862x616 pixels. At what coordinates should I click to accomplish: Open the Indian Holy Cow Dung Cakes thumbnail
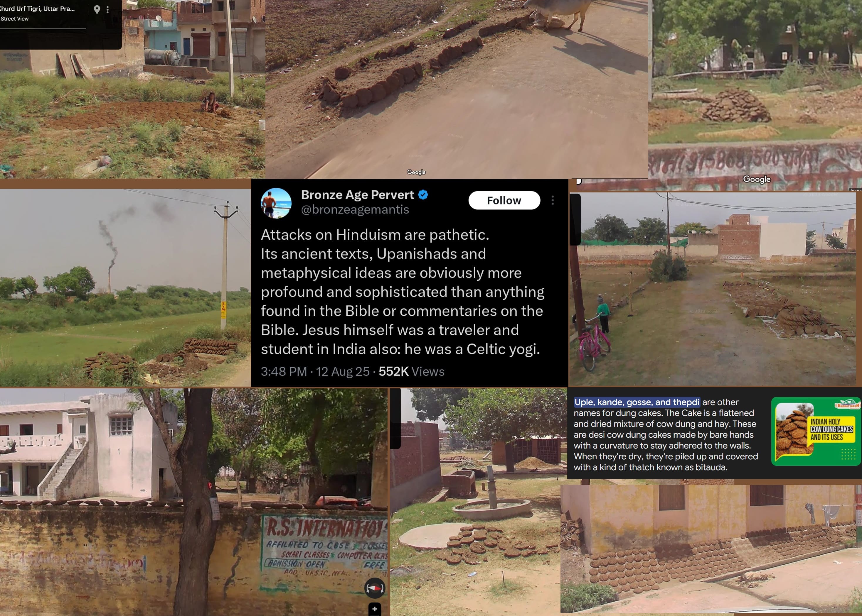[x=816, y=432]
